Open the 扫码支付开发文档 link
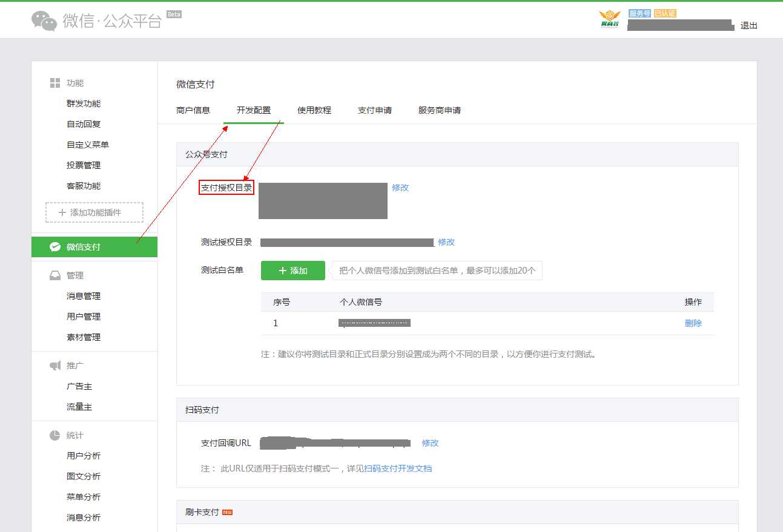This screenshot has width=783, height=532. [x=398, y=468]
